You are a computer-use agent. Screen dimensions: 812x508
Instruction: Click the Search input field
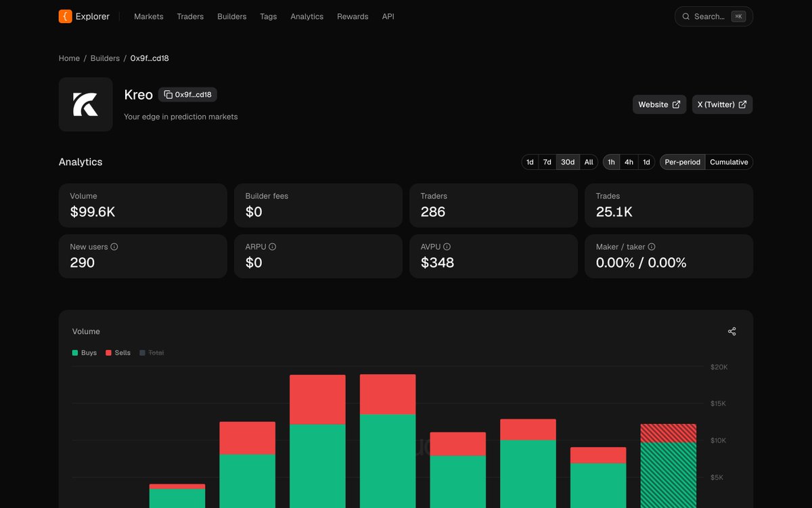(713, 16)
